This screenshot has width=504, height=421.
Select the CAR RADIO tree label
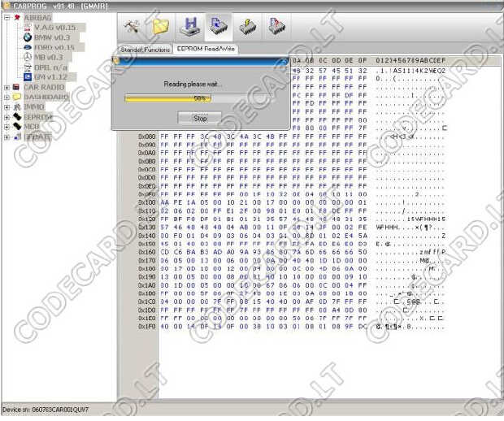coord(44,87)
